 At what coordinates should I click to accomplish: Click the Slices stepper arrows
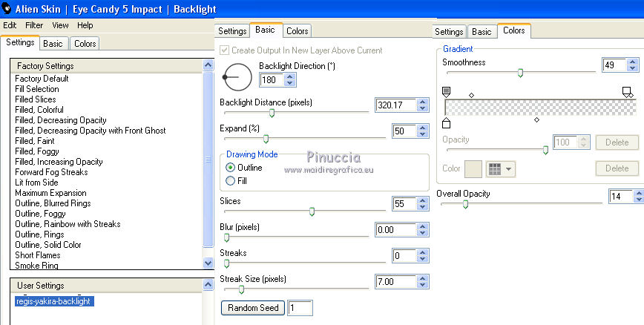pos(423,204)
